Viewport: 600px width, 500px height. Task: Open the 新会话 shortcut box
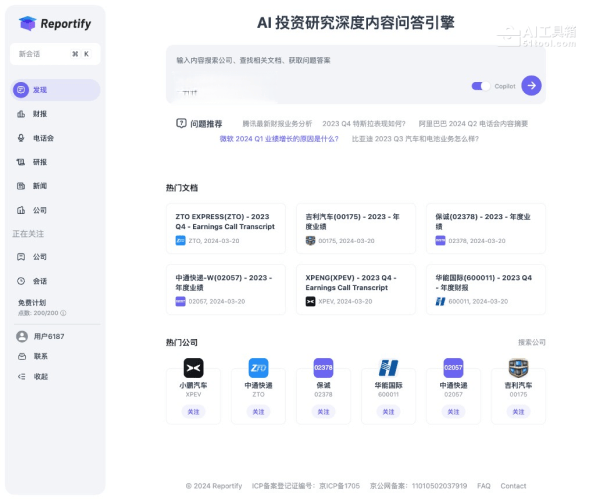(x=55, y=54)
